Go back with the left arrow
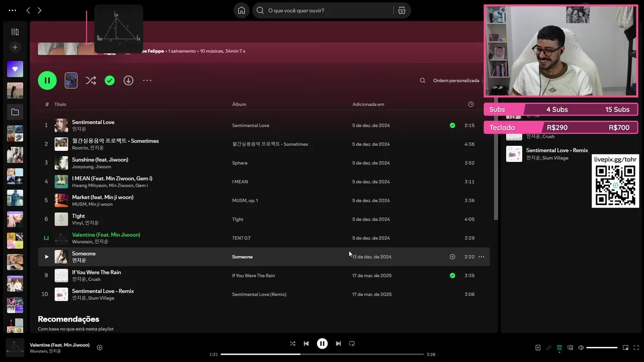The image size is (644, 362). (x=28, y=10)
